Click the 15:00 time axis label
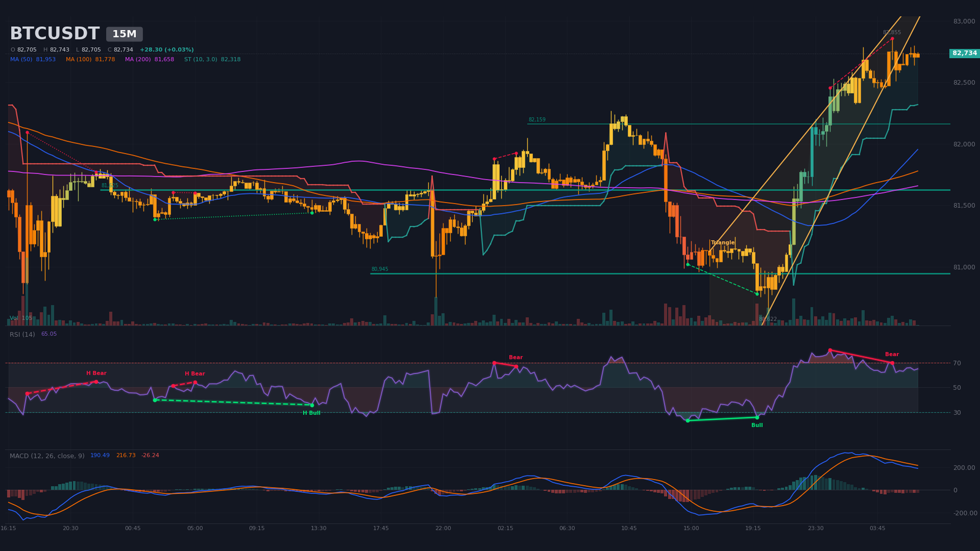 click(x=691, y=528)
